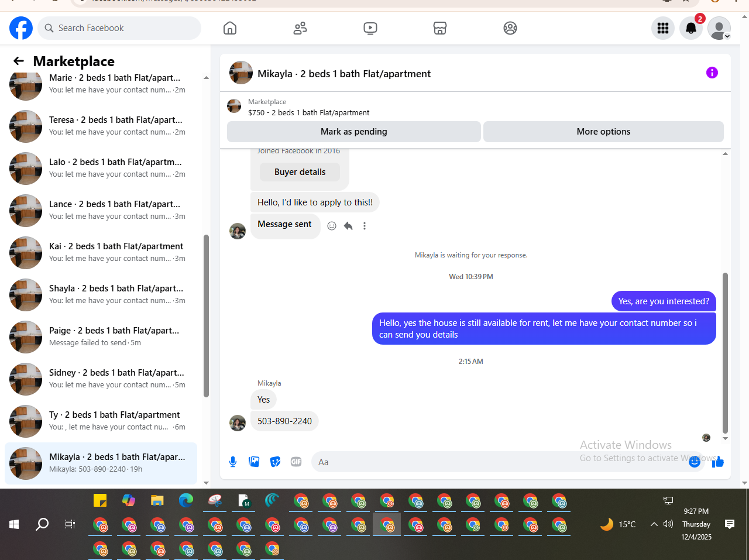This screenshot has width=749, height=560.
Task: Open Paige's failed-to-send conversation
Action: click(x=101, y=336)
